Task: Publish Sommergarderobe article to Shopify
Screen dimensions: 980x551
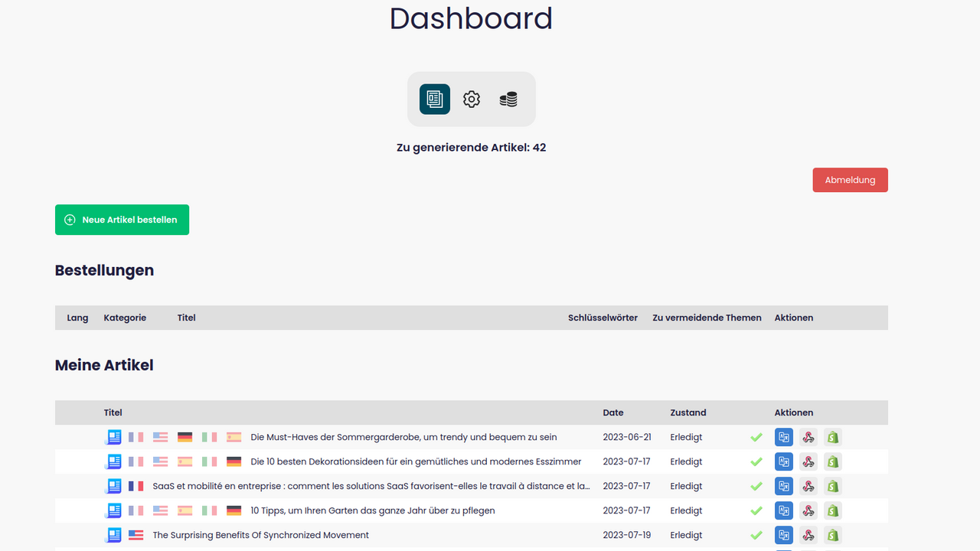Action: click(833, 437)
